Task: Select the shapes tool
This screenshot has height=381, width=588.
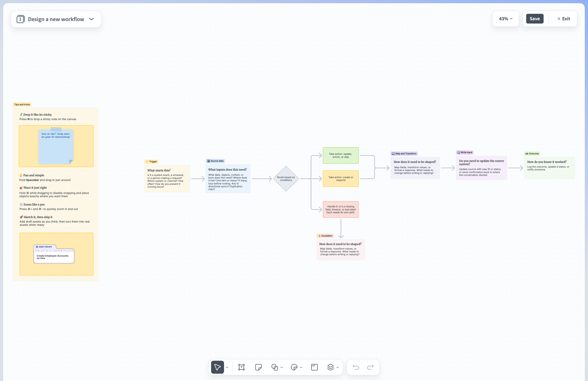Action: (275, 367)
